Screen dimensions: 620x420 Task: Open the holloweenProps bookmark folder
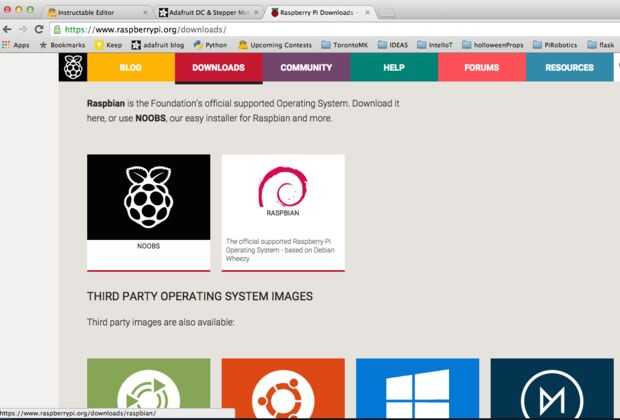pyautogui.click(x=493, y=45)
